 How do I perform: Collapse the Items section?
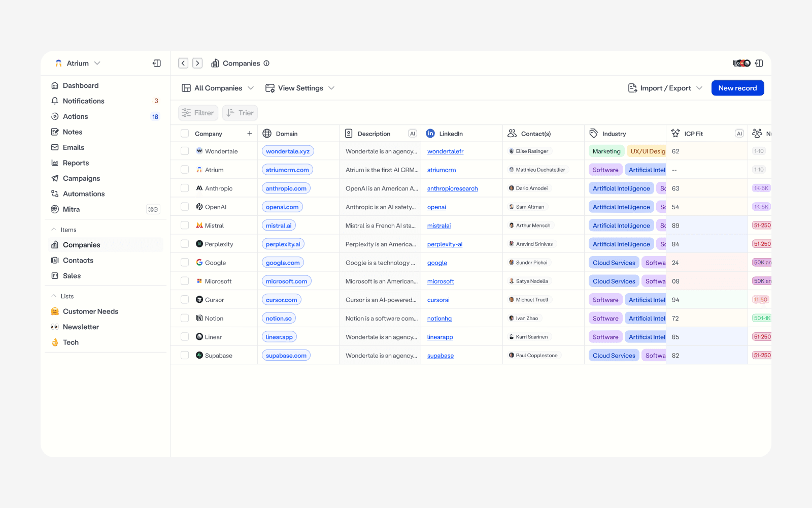click(54, 230)
